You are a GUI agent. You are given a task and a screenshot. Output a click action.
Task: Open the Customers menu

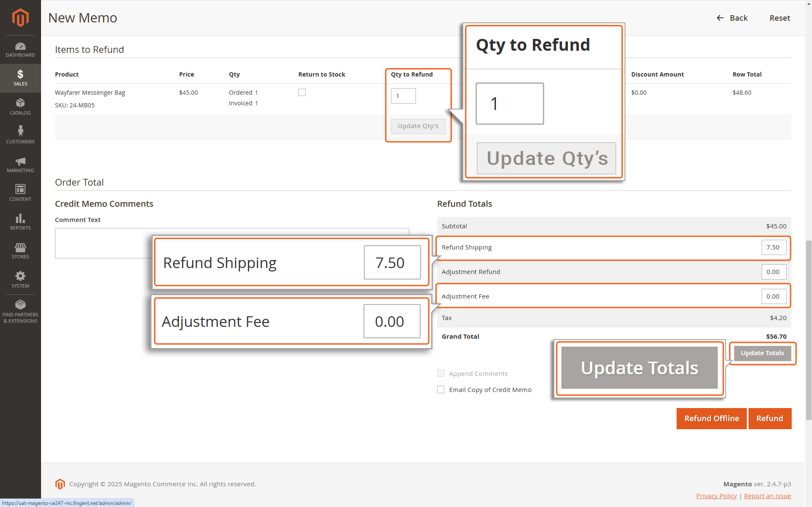(20, 136)
